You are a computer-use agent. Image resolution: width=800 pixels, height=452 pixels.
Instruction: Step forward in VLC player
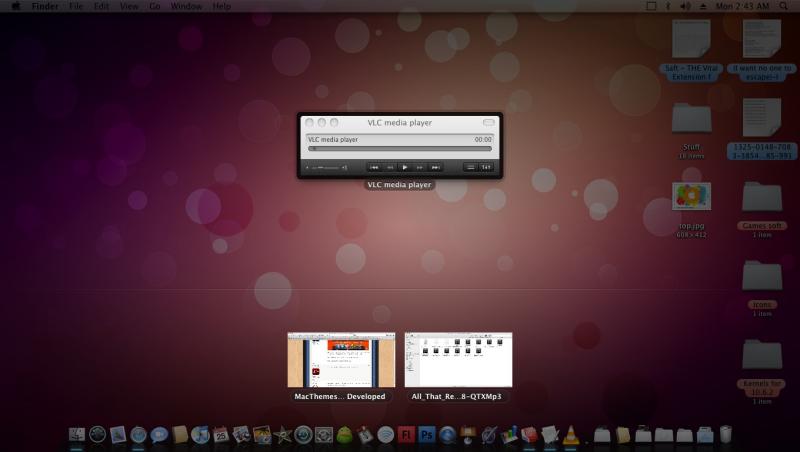click(419, 167)
